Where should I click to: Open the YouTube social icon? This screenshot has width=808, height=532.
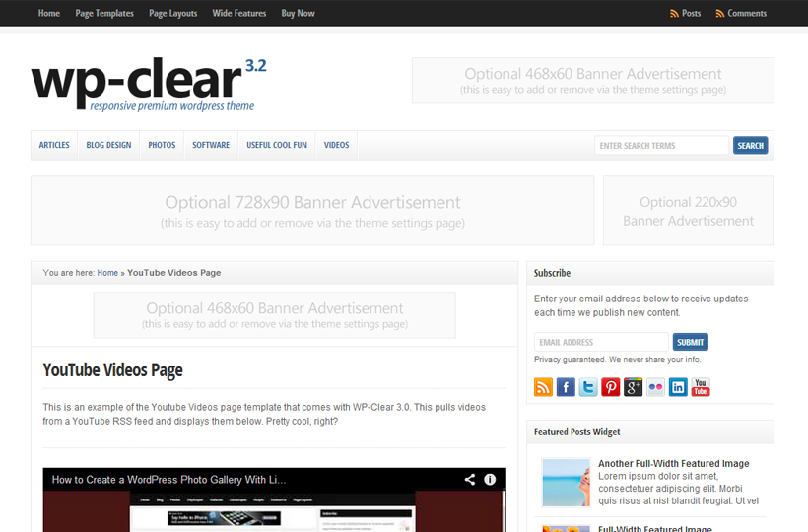[x=701, y=387]
